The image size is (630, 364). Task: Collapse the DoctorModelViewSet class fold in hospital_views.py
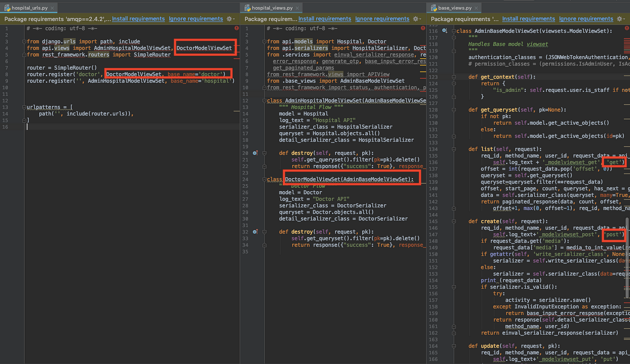tap(265, 179)
